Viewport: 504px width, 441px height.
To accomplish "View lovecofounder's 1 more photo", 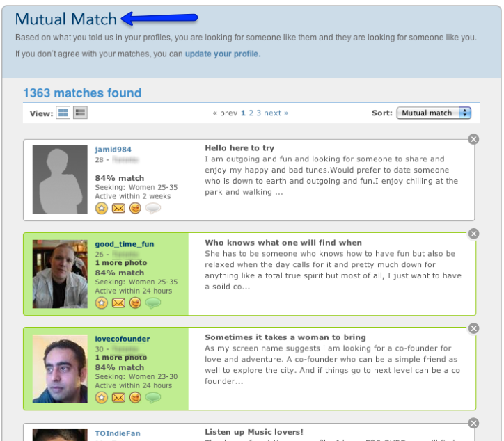I will 121,358.
